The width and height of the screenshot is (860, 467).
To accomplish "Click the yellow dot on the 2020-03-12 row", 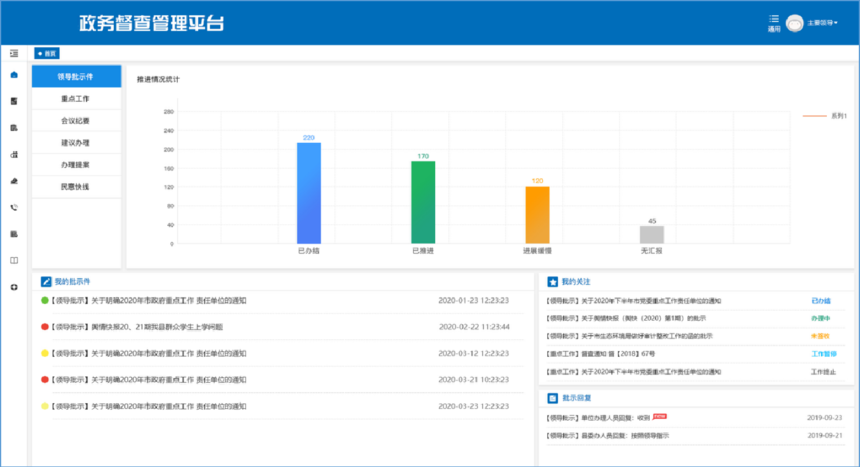I will click(x=45, y=353).
